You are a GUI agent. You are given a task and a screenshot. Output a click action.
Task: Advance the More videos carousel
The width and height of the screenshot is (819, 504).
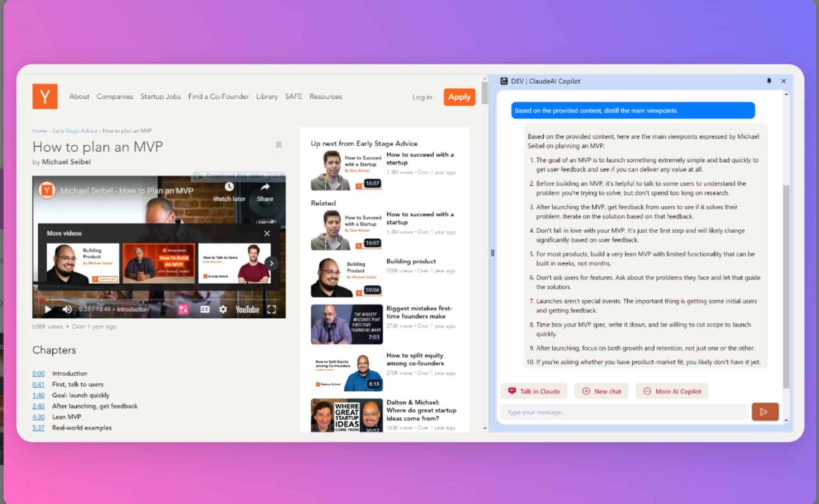coord(271,263)
